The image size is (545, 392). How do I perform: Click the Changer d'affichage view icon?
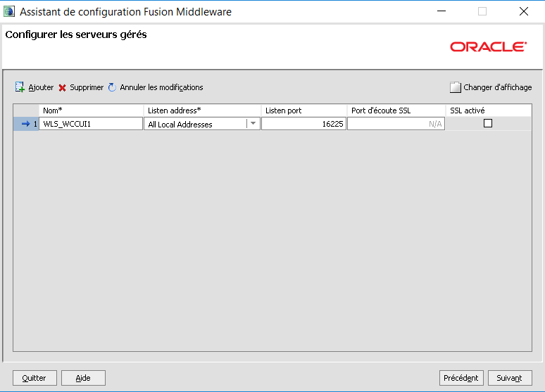point(456,88)
